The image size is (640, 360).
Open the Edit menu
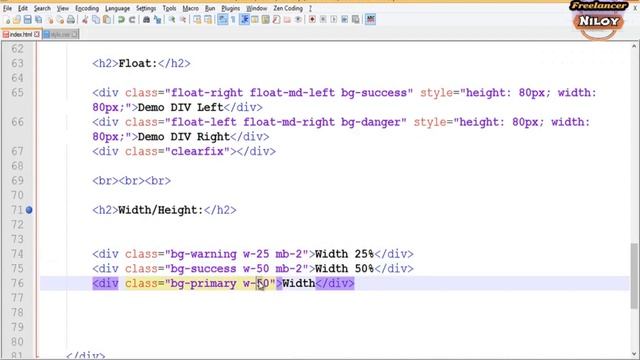point(23,8)
